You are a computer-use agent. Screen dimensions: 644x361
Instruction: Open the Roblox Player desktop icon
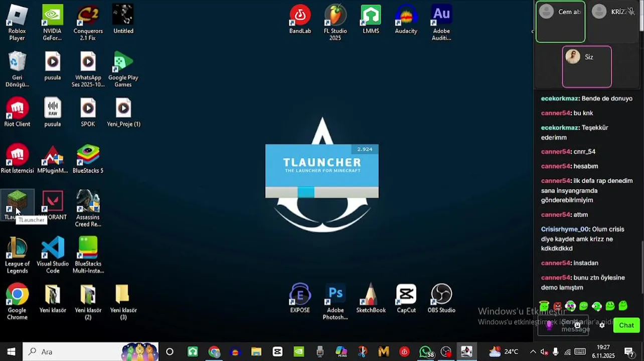pos(17,23)
